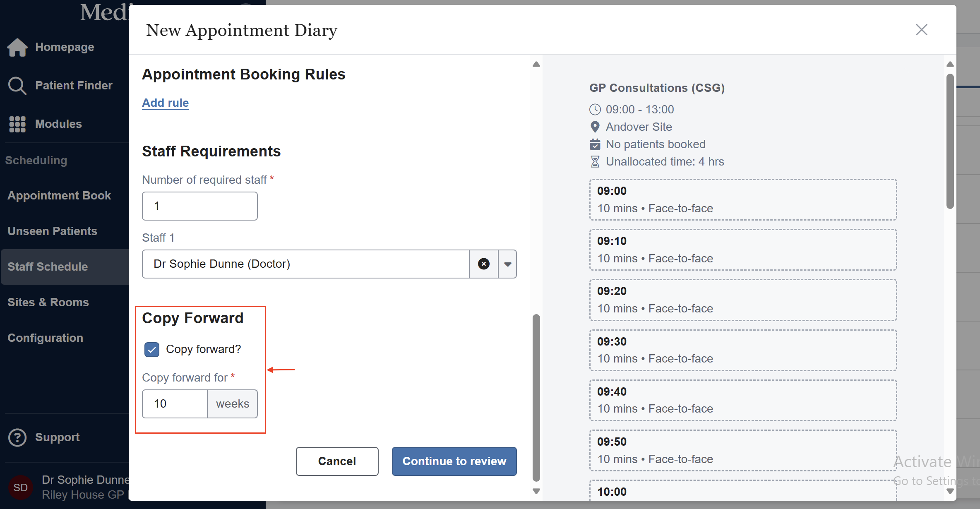Click the Add rule link

165,103
